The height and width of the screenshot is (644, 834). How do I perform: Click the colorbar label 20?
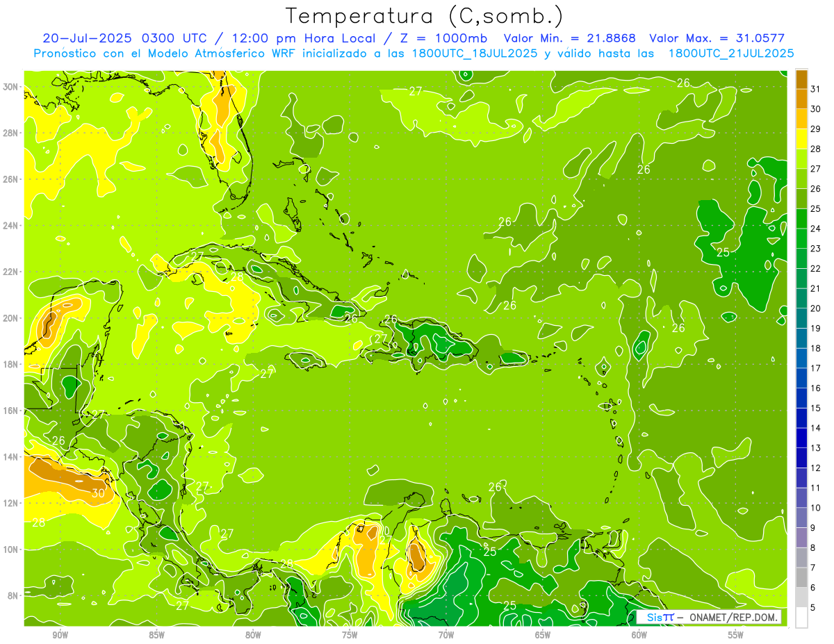coord(816,308)
